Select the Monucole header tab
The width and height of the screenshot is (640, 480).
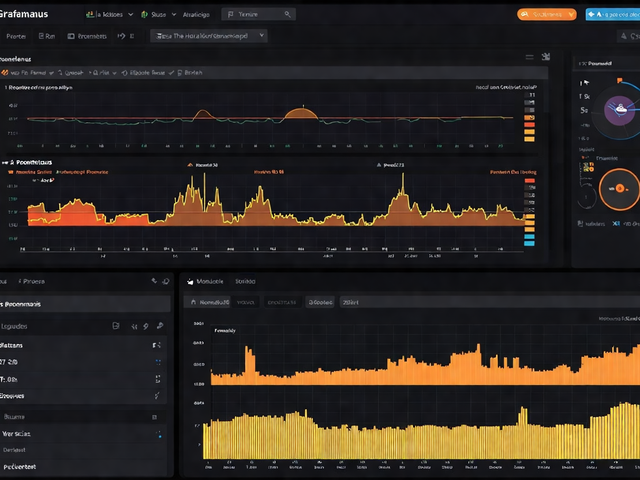point(210,281)
